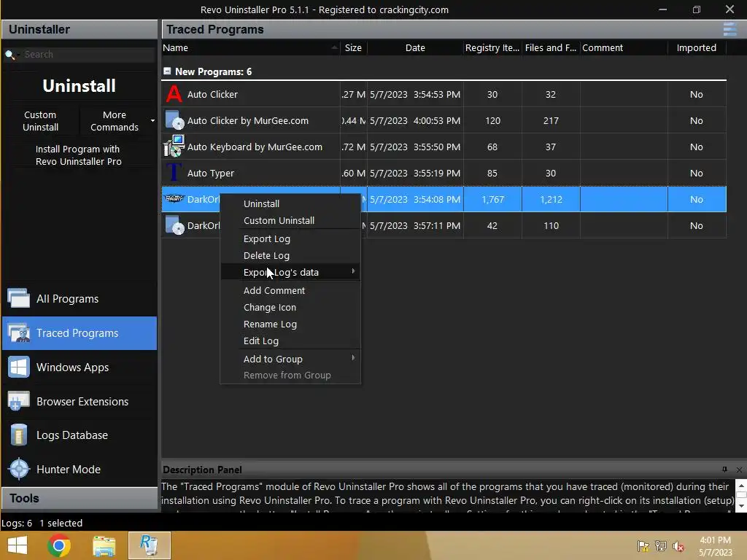
Task: Click the Auto Keyboard by MurGee.com icon
Action: click(174, 146)
